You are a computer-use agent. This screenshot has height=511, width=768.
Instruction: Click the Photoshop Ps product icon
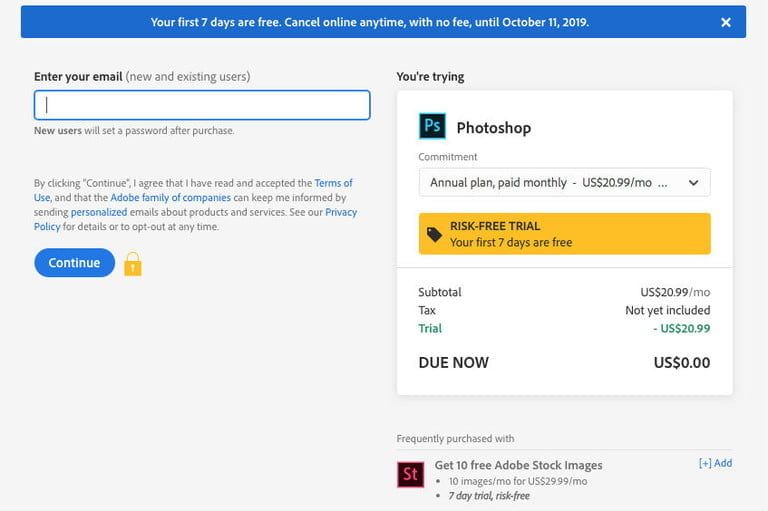click(432, 126)
